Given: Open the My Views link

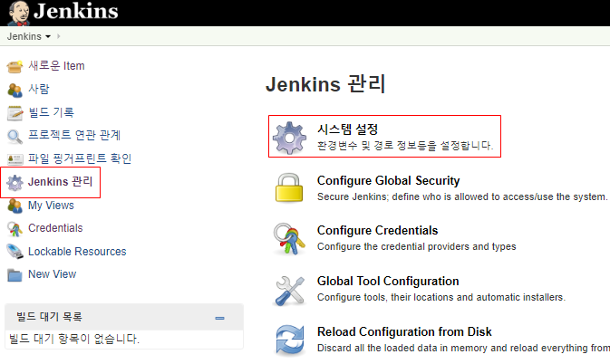Looking at the screenshot, I should point(51,206).
